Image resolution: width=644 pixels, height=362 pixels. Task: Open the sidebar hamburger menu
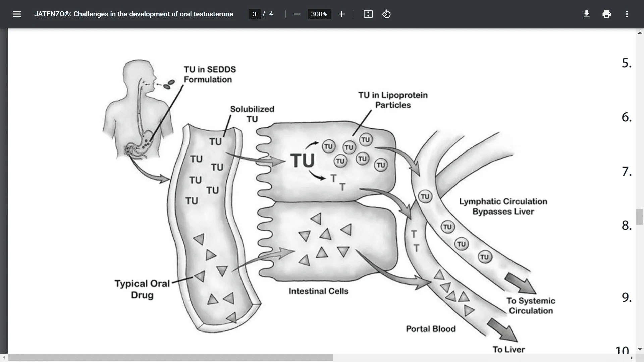(17, 14)
